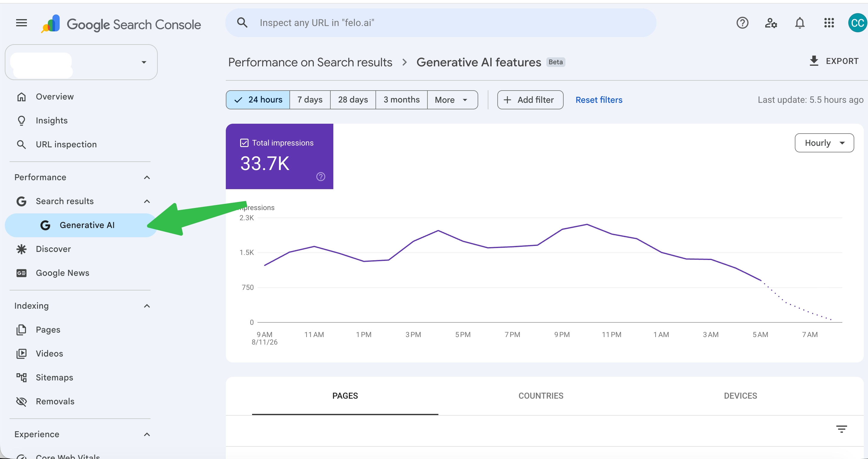
Task: Click the Google News icon
Action: pos(22,273)
